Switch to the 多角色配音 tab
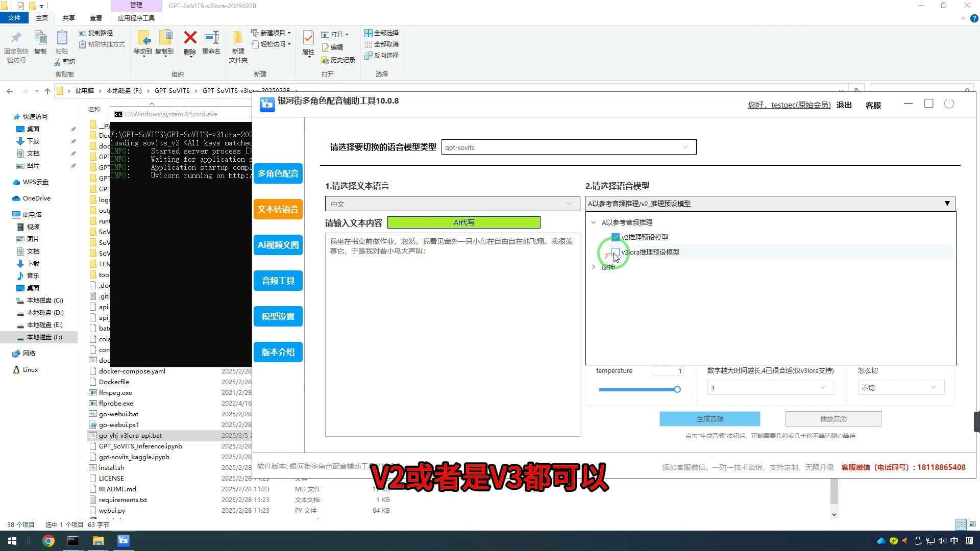The image size is (980, 551). (278, 173)
